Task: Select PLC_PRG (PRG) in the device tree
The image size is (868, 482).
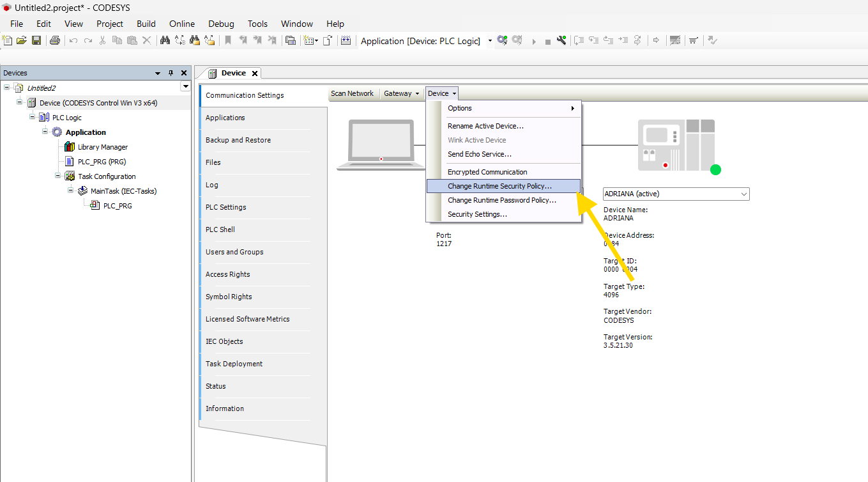Action: 102,162
